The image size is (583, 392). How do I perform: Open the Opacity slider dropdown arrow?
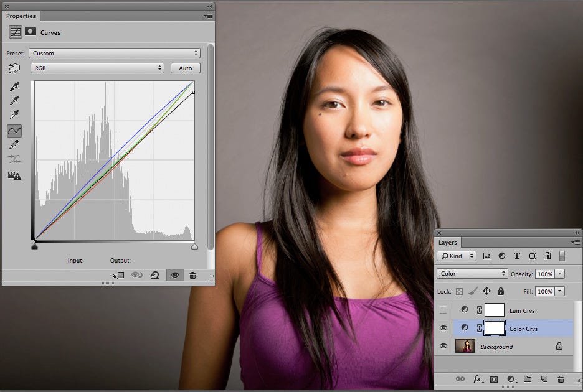560,274
